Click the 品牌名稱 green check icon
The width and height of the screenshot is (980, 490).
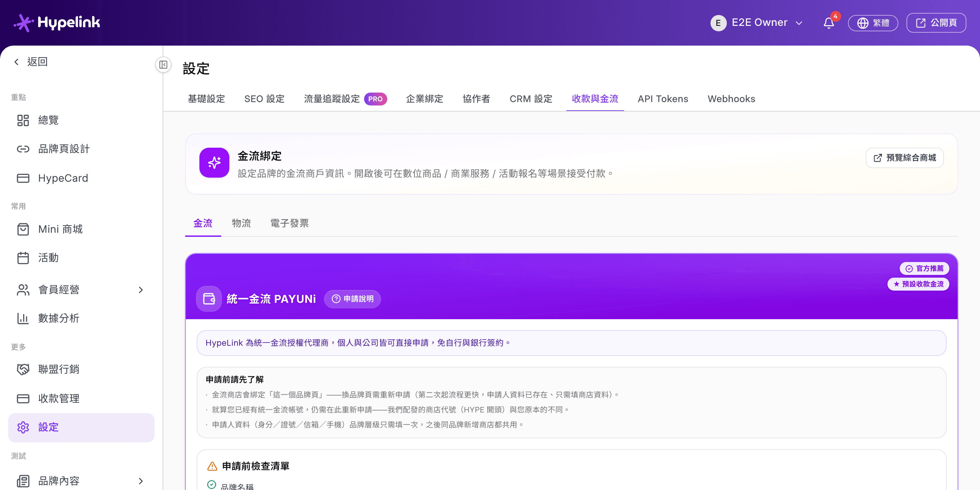(x=212, y=484)
